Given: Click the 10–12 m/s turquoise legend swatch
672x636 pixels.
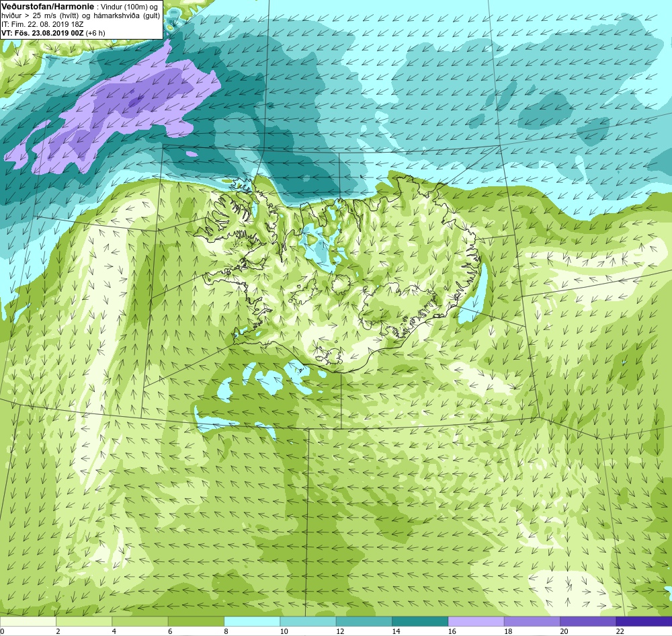Looking at the screenshot, I should click(308, 621).
